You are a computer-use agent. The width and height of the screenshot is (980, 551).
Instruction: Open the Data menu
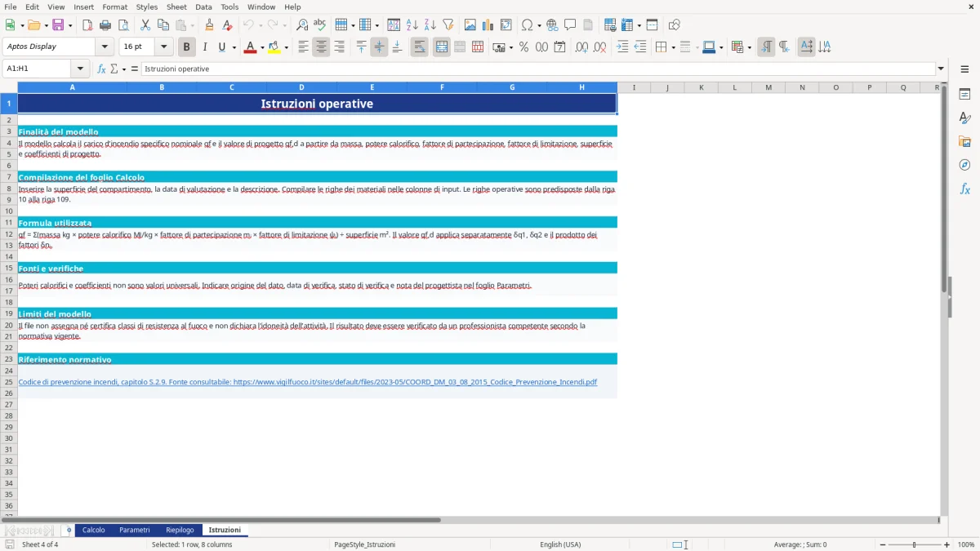coord(203,7)
